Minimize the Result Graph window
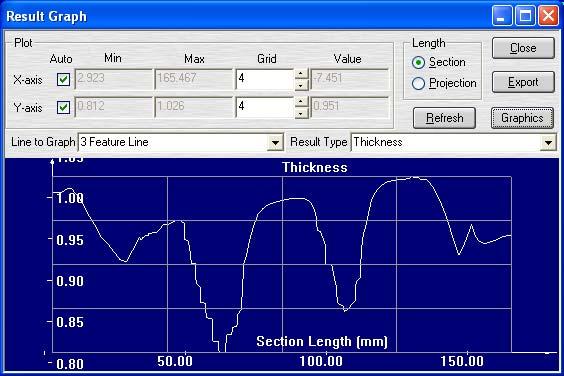 point(502,16)
